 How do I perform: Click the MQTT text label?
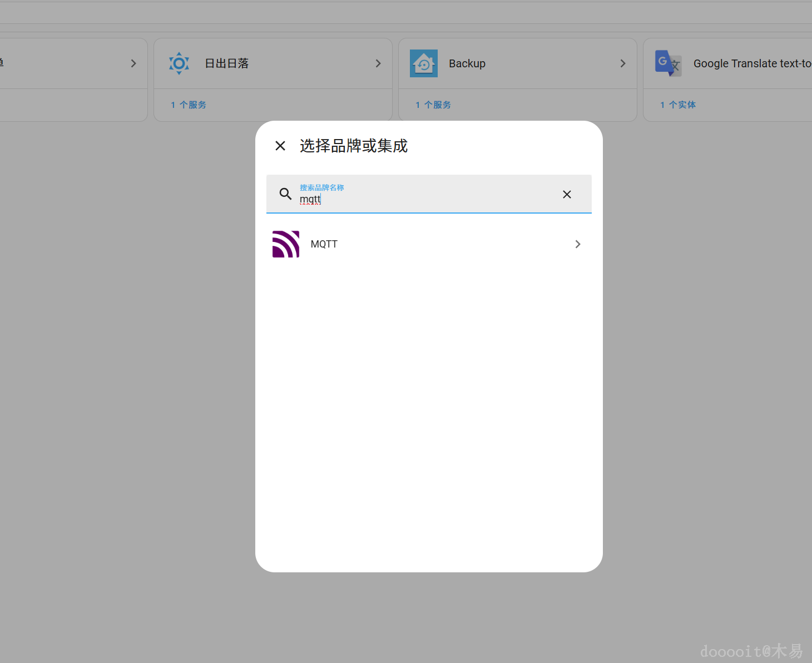coord(324,244)
